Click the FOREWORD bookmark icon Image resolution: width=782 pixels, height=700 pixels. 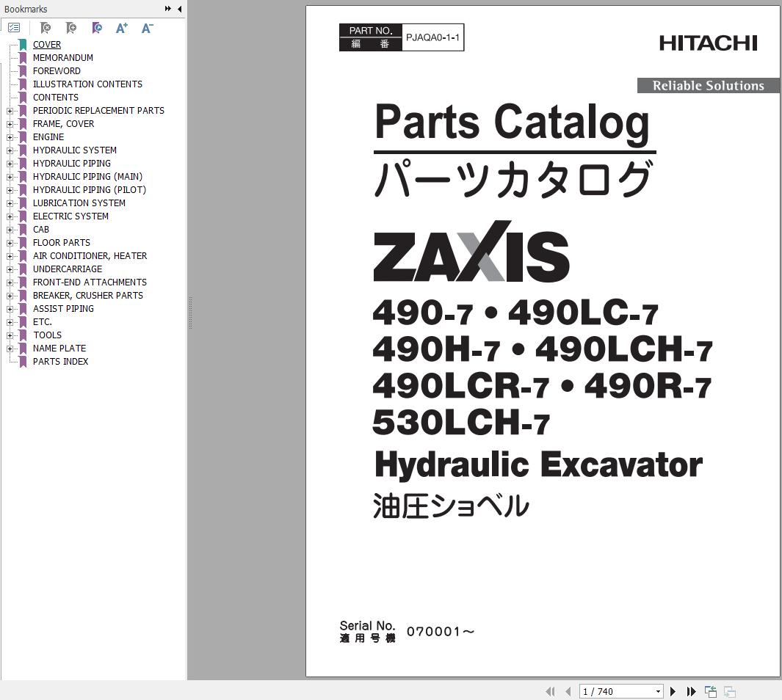[23, 71]
